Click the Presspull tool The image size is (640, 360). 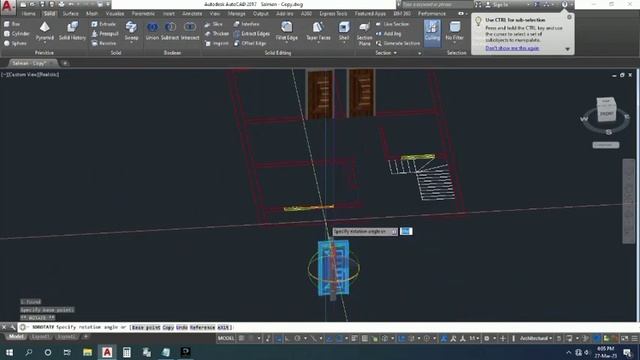105,33
